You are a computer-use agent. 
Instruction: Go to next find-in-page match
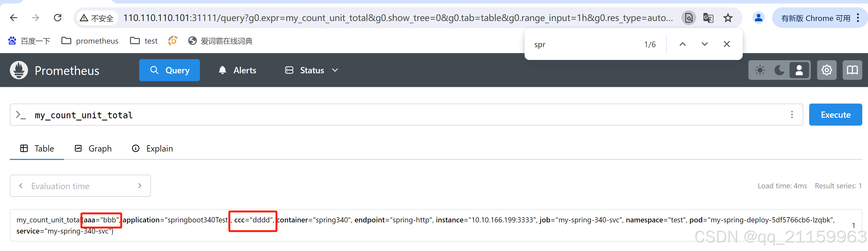pyautogui.click(x=705, y=44)
